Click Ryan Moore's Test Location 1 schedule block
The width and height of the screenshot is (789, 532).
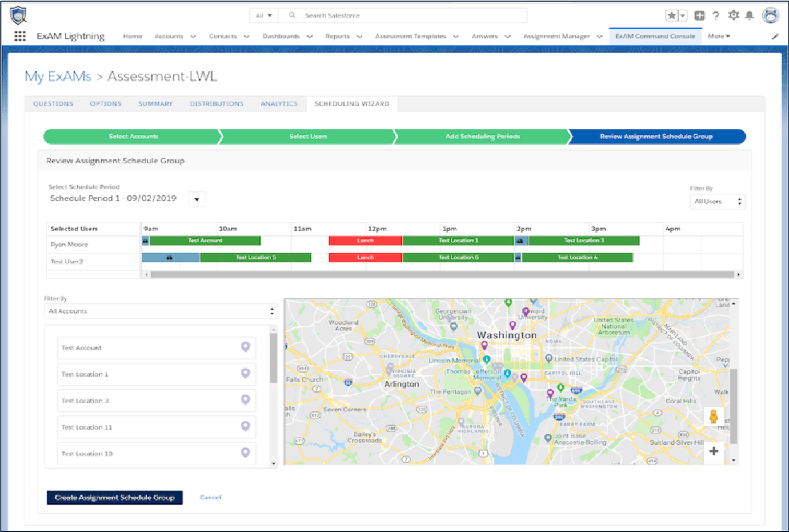pyautogui.click(x=458, y=241)
